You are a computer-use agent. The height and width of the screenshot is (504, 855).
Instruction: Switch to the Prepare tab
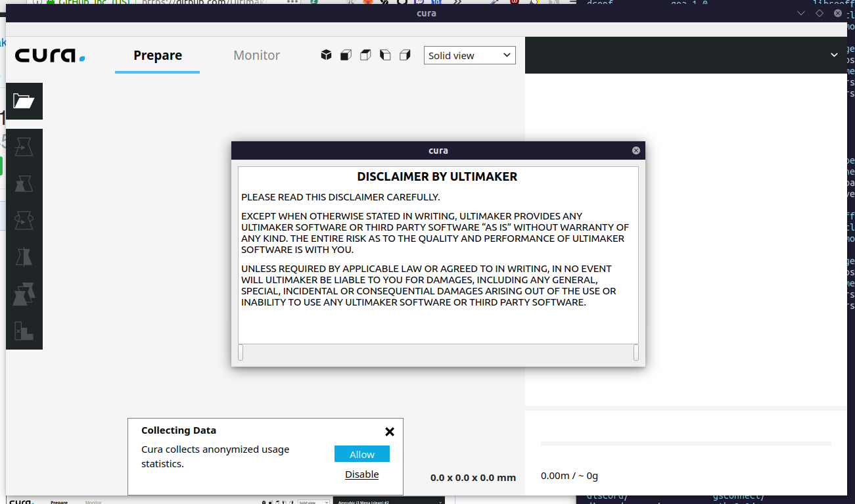[x=157, y=55]
